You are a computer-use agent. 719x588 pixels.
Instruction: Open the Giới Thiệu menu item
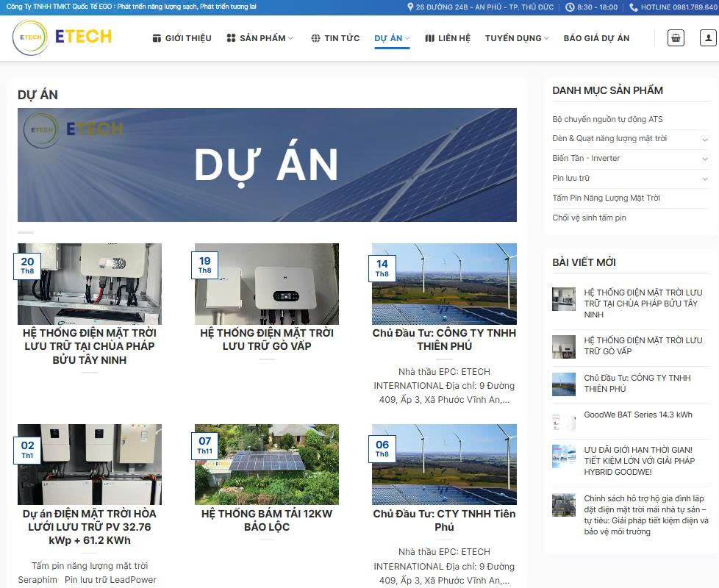click(182, 38)
